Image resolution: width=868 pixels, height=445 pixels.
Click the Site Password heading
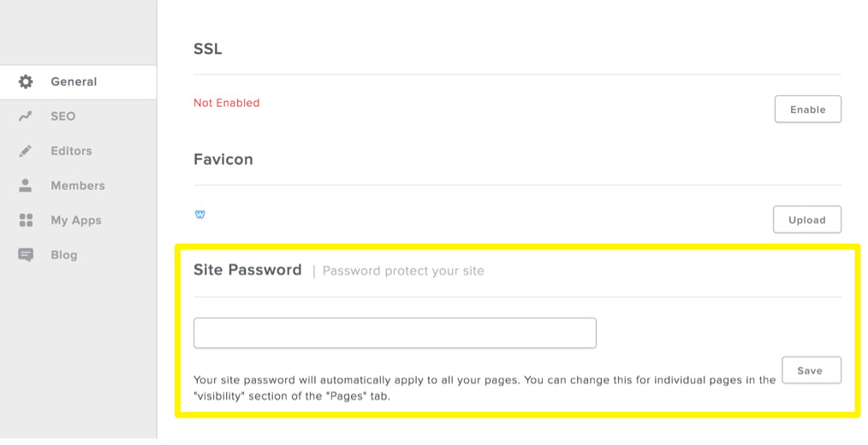[x=247, y=270]
